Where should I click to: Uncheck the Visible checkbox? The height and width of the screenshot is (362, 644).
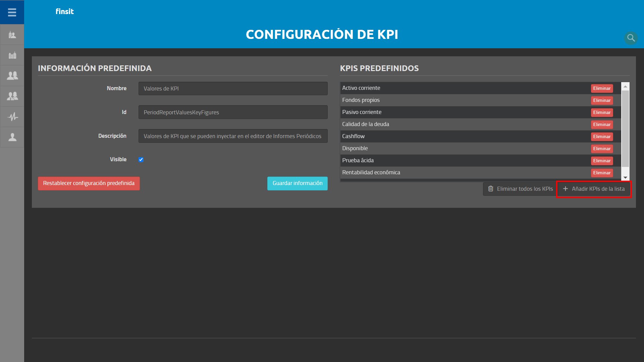click(141, 160)
